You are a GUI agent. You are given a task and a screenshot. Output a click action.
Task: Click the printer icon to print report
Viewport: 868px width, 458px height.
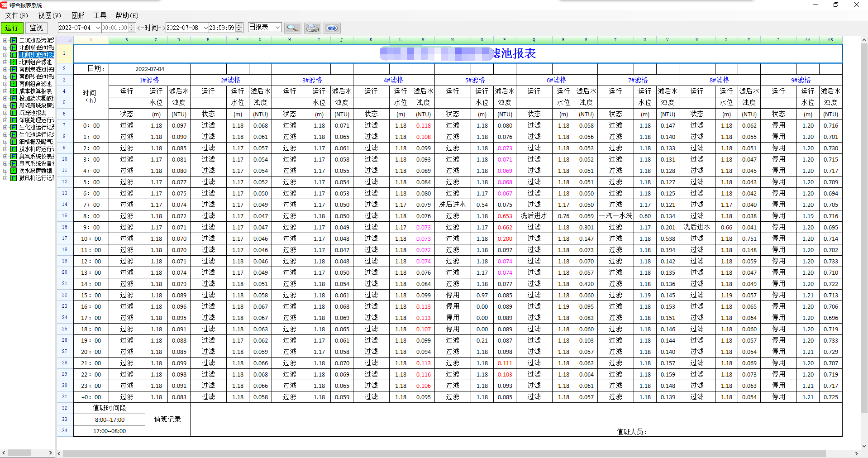[312, 28]
